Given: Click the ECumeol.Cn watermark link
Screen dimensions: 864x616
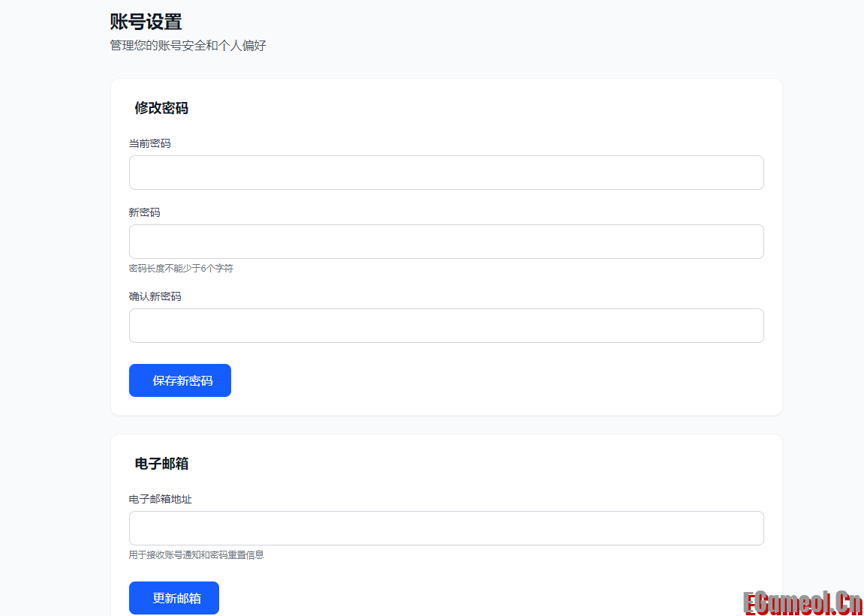Looking at the screenshot, I should click(806, 601).
